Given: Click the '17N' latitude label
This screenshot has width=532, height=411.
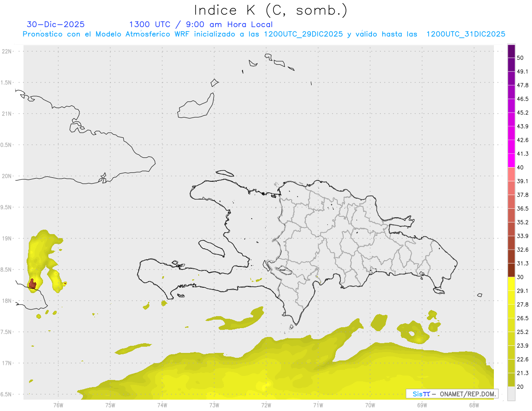Looking at the screenshot, I should [8, 363].
